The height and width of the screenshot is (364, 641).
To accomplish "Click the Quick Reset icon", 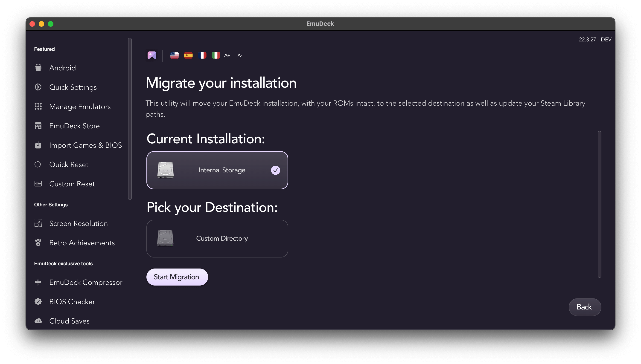I will tap(38, 164).
